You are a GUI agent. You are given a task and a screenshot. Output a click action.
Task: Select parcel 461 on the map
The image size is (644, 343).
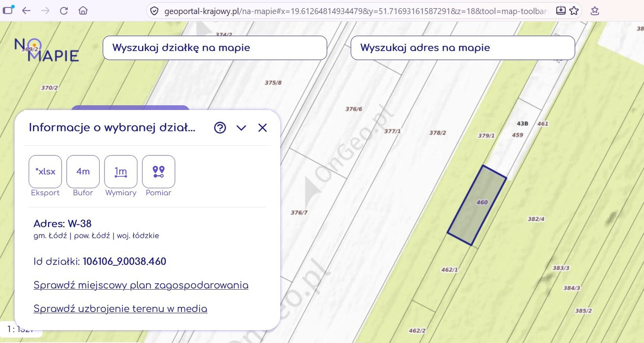[x=543, y=123]
